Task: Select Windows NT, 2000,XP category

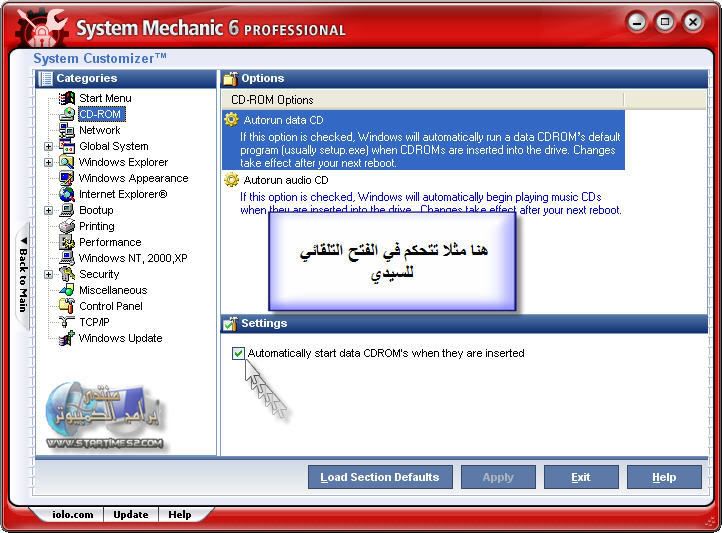Action: [x=133, y=258]
